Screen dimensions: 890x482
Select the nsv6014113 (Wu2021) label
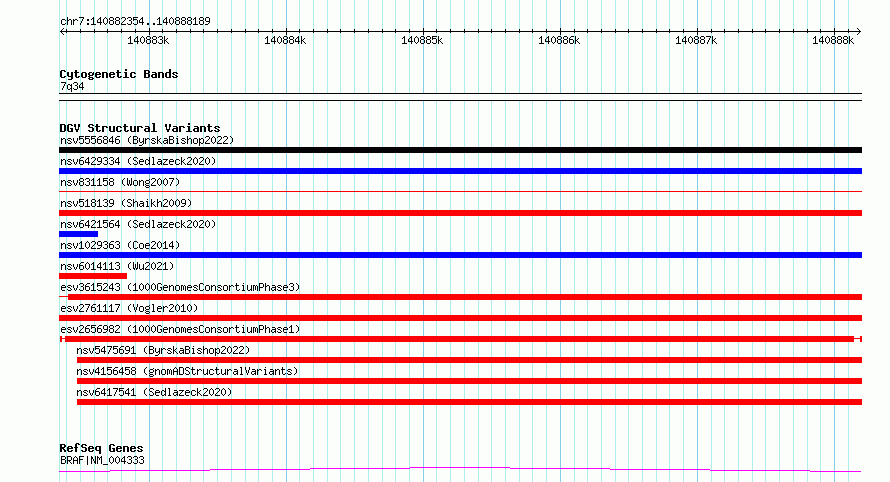pyautogui.click(x=117, y=266)
